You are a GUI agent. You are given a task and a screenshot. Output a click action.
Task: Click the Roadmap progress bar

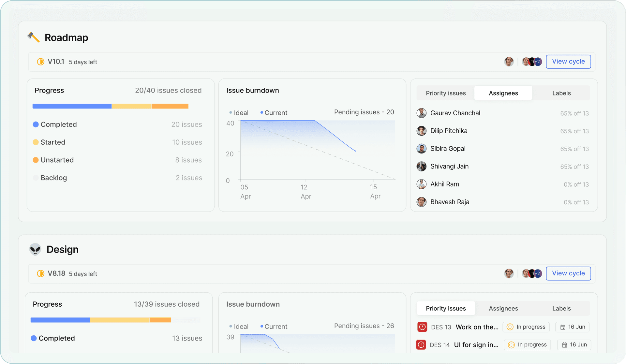point(110,106)
